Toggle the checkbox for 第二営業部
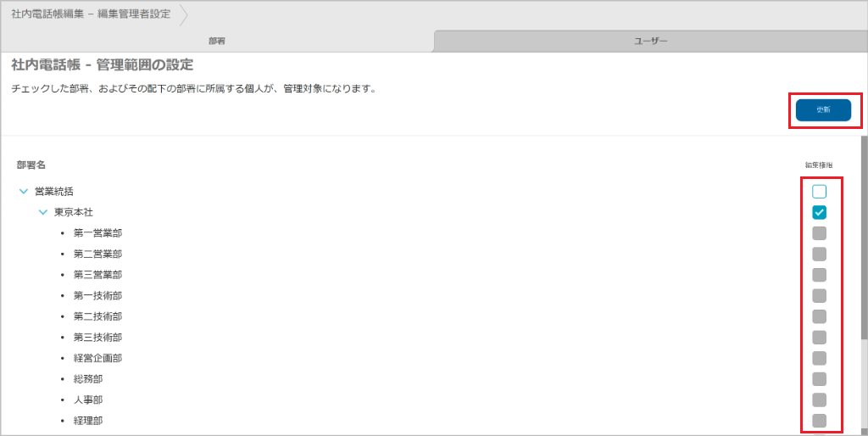 click(819, 254)
